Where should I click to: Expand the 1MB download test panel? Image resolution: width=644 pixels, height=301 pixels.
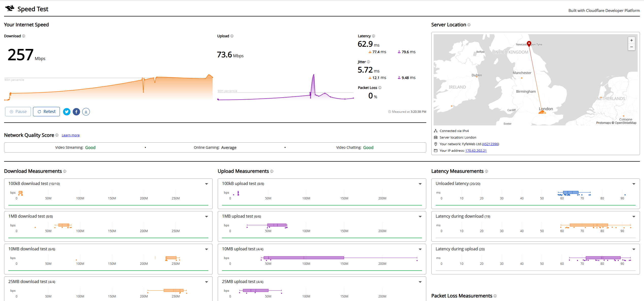207,217
